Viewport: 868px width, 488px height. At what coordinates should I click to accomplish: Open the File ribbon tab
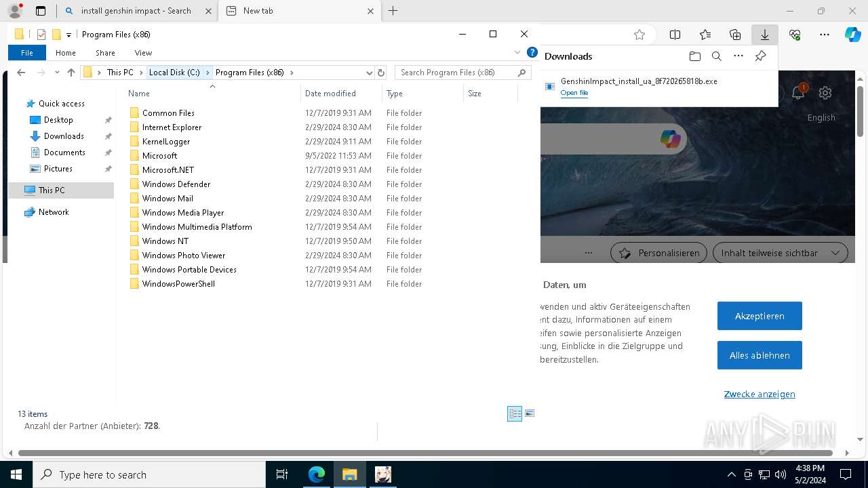click(x=27, y=52)
